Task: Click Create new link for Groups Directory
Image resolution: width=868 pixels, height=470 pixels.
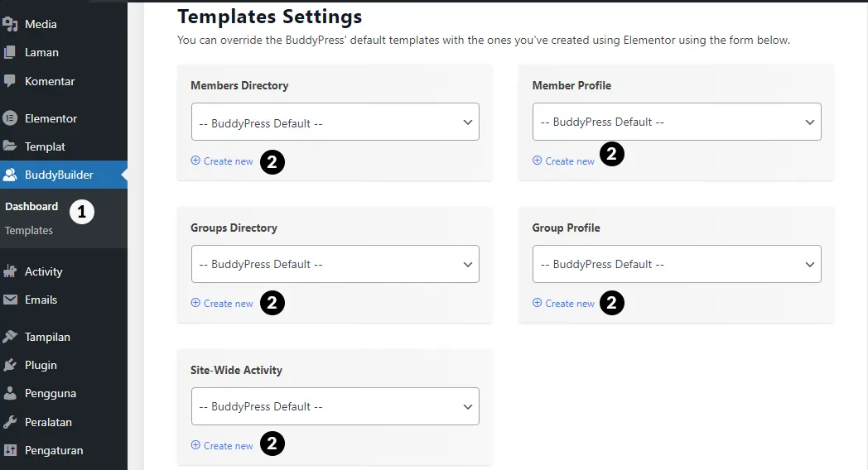Action: [222, 303]
